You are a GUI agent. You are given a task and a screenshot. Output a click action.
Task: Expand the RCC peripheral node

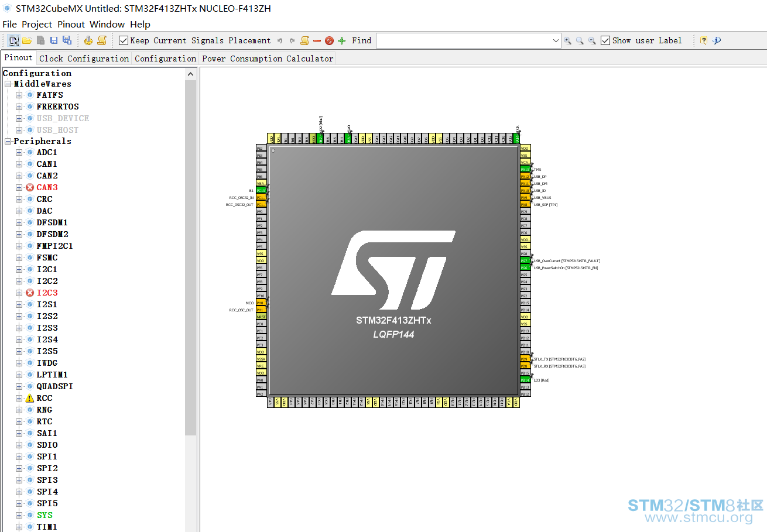click(x=19, y=398)
